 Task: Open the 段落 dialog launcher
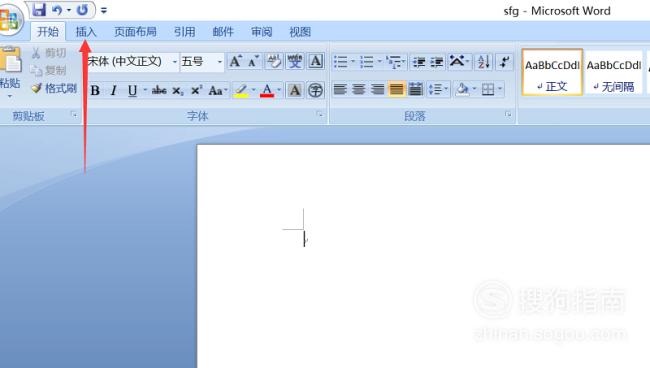point(508,114)
